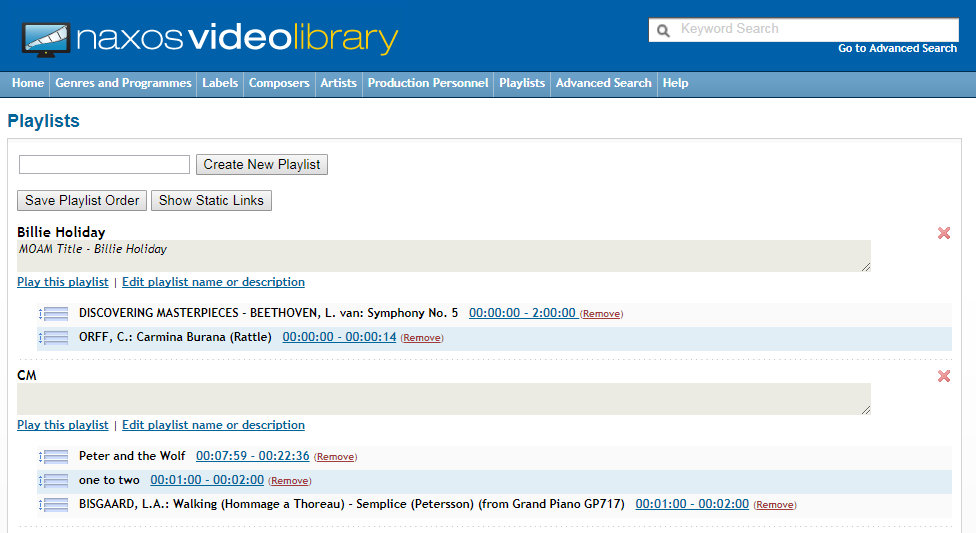The image size is (976, 533).
Task: Remove Beethoven Symphony No. 5 from playlist
Action: (601, 314)
